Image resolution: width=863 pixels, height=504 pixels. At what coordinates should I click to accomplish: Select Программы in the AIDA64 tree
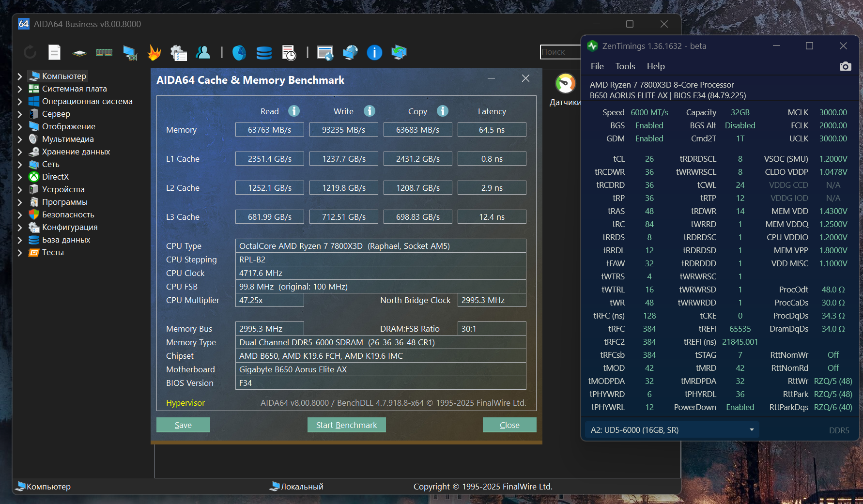(x=65, y=202)
